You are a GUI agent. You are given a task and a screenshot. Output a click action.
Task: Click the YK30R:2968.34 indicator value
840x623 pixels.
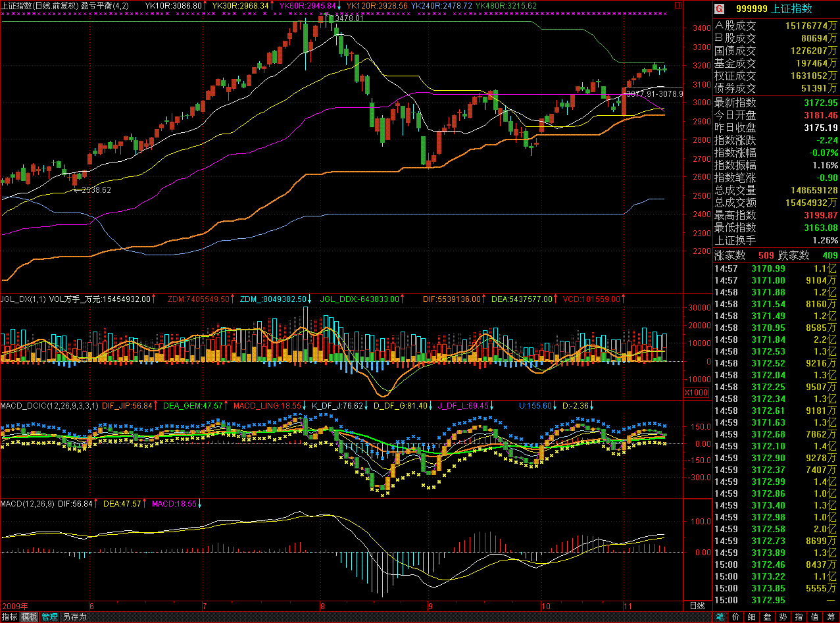(x=240, y=5)
